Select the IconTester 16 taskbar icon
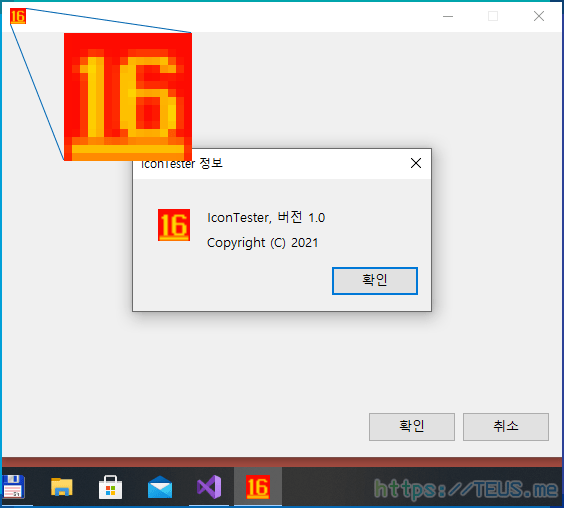 tap(258, 487)
